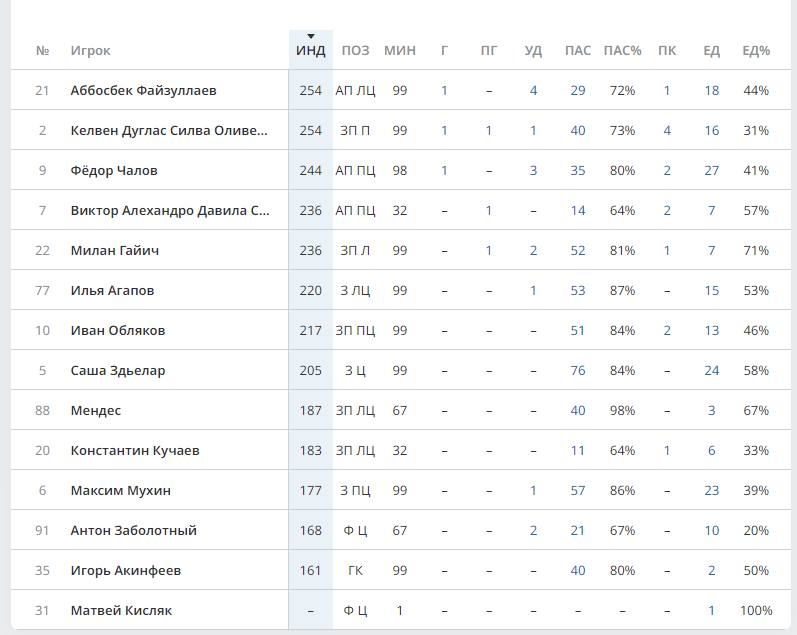Open Фёдор Чалов player page
The height and width of the screenshot is (635, 797).
click(x=114, y=171)
